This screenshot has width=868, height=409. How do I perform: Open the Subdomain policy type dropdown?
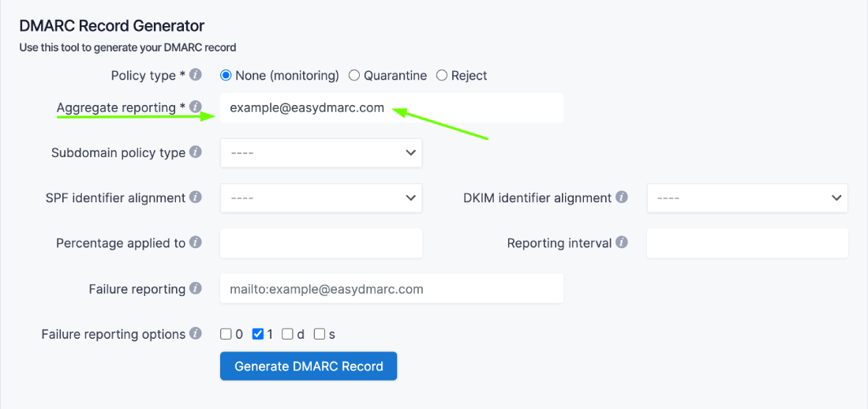click(x=321, y=153)
